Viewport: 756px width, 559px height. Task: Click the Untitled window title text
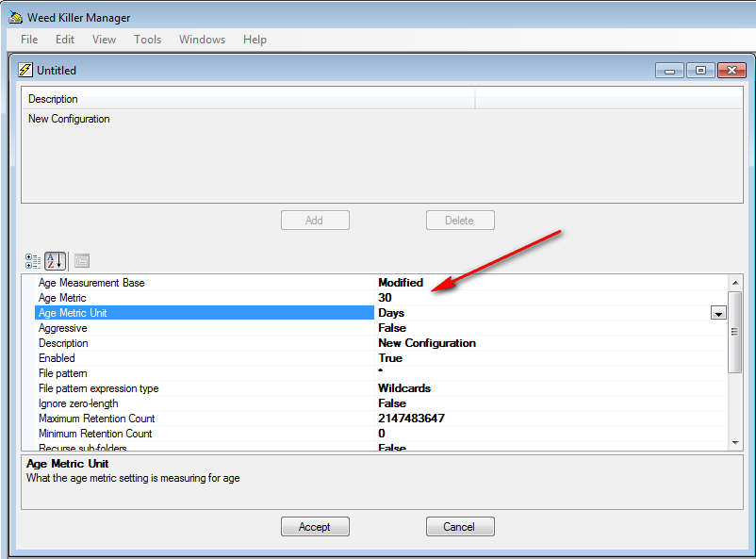57,71
